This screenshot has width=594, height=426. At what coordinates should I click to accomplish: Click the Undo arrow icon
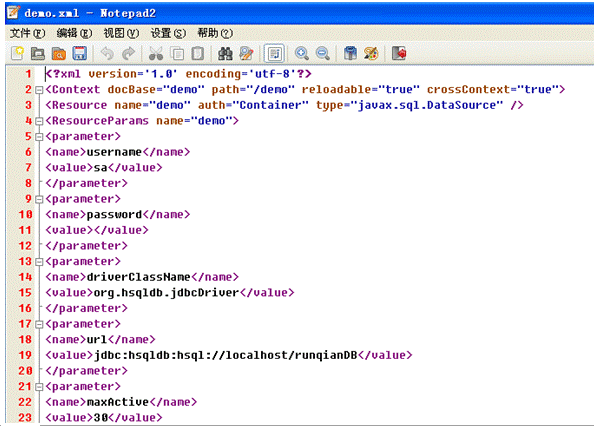point(107,53)
